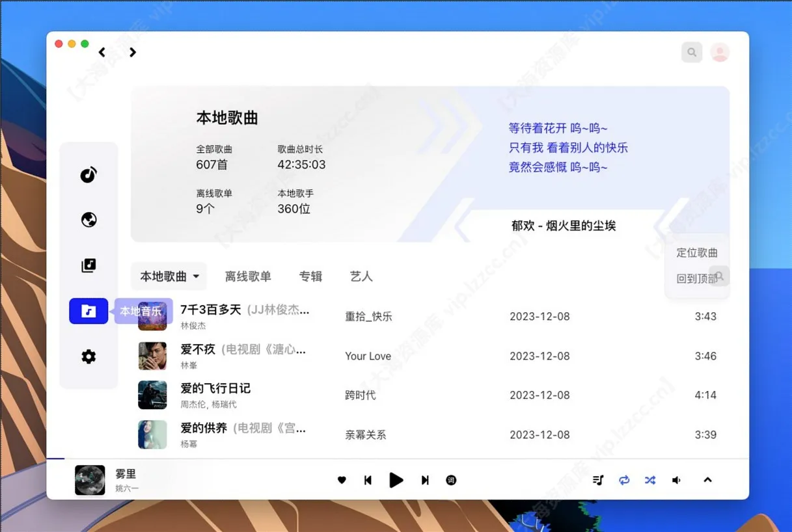
Task: Open the settings gear in the sidebar
Action: pyautogui.click(x=89, y=356)
